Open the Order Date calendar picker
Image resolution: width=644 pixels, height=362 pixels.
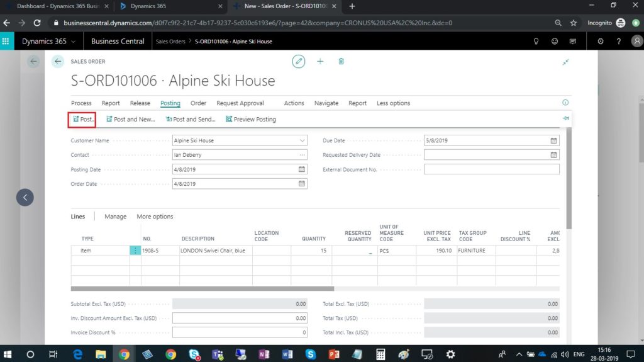pyautogui.click(x=302, y=184)
